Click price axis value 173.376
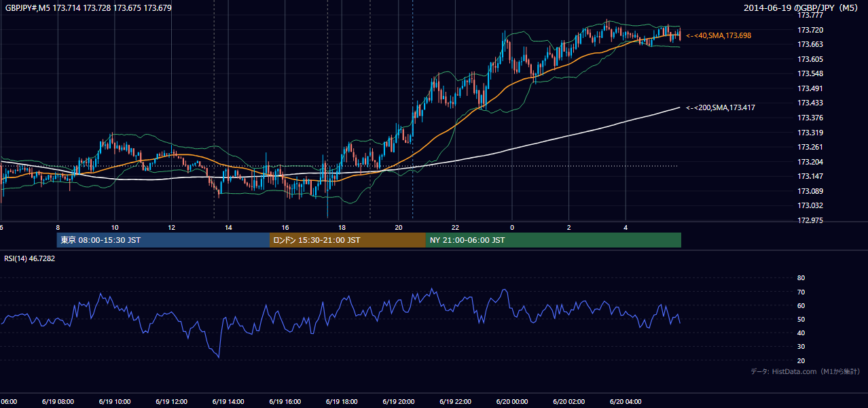The width and height of the screenshot is (868, 408). click(810, 118)
